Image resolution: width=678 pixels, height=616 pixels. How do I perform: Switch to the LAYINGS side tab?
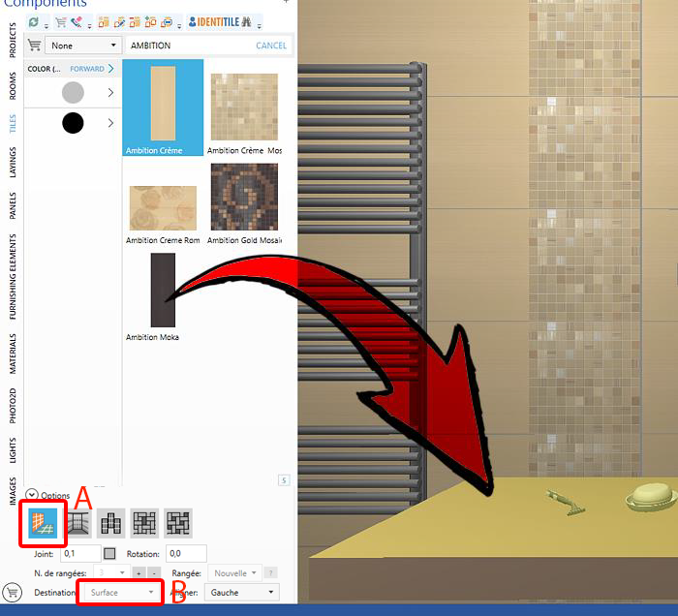coord(13,163)
